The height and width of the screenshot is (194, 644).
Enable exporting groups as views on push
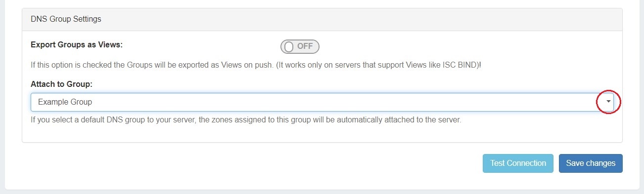pos(300,46)
